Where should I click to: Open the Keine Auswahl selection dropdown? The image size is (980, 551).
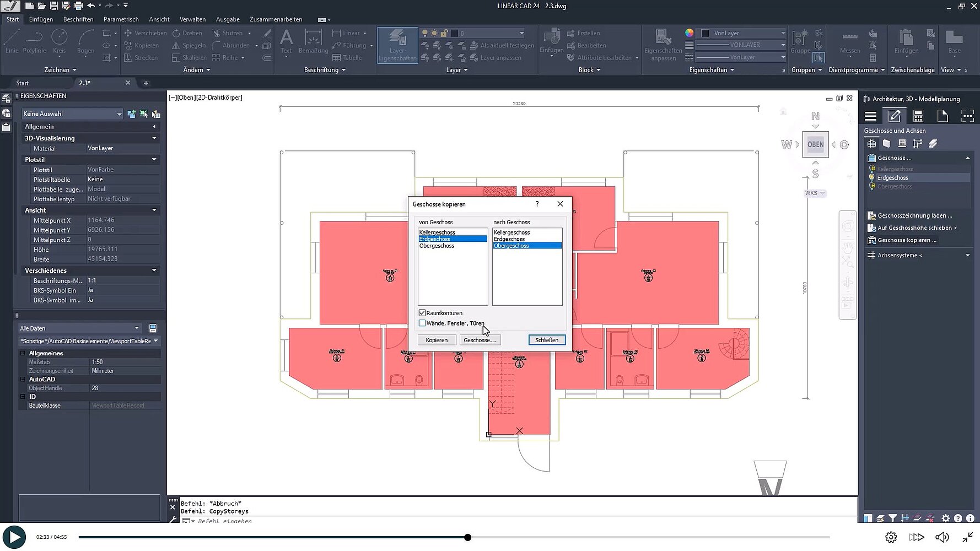(x=72, y=114)
